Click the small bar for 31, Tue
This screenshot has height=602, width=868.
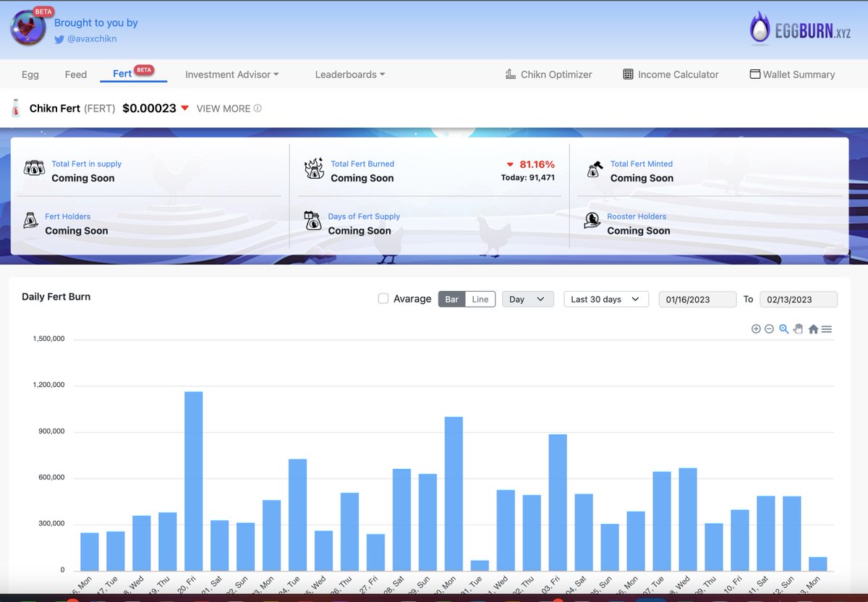(x=480, y=565)
